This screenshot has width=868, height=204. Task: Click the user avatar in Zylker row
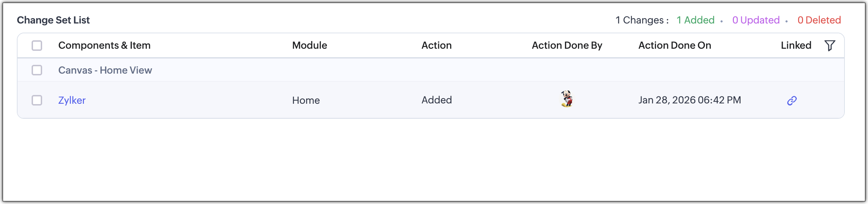[x=567, y=99]
